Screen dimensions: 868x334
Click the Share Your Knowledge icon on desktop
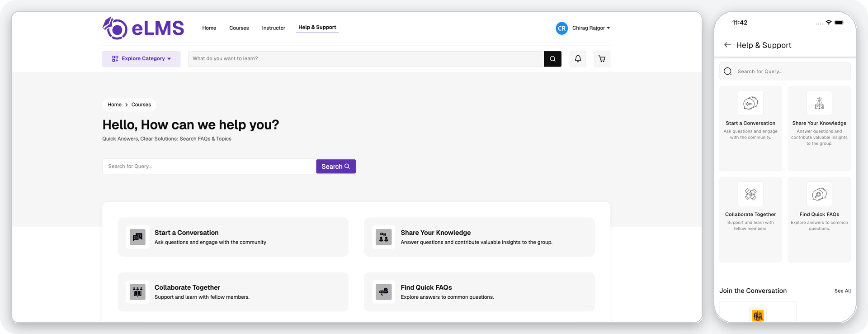[x=384, y=237]
